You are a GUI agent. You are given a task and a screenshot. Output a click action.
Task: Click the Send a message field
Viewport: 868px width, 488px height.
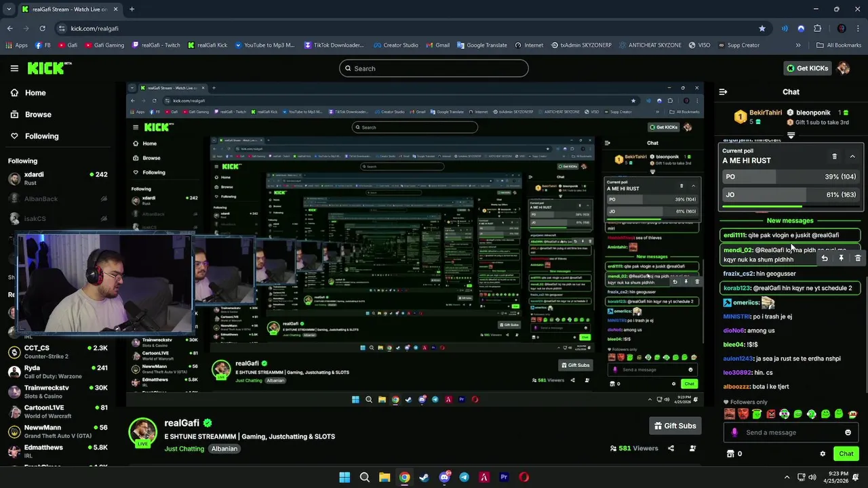(791, 432)
